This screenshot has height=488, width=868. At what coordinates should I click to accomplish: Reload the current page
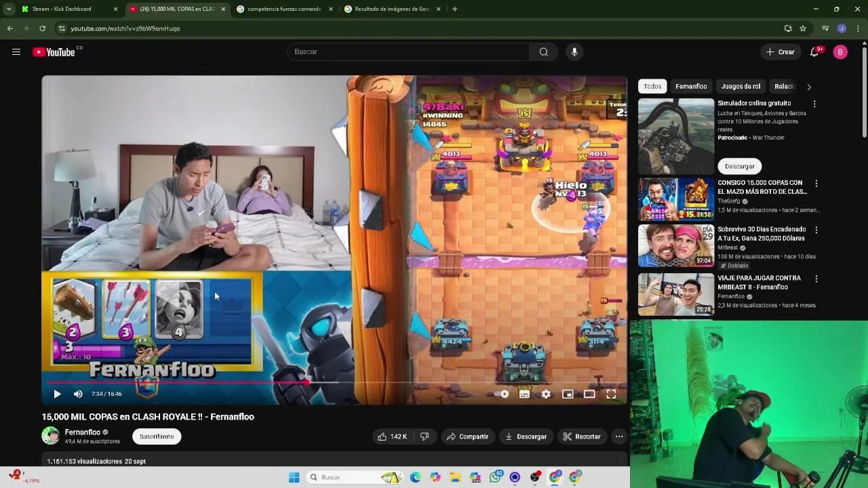click(42, 28)
